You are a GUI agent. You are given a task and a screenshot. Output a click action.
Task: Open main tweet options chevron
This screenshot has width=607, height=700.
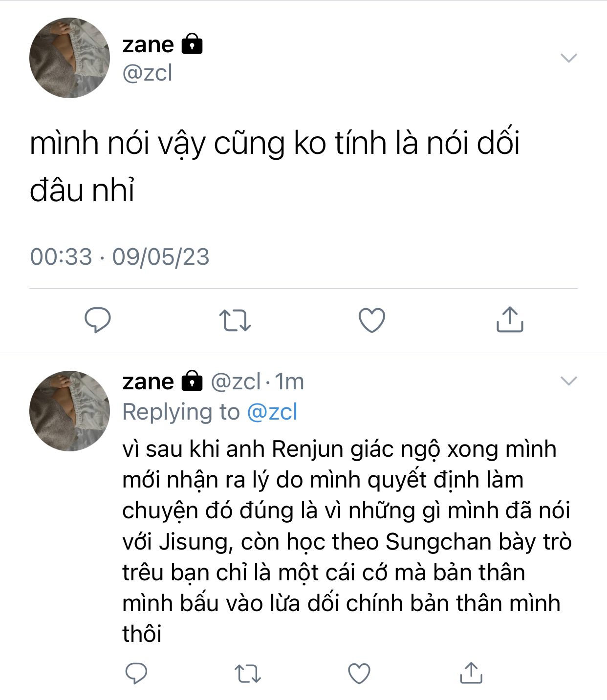coord(569,58)
